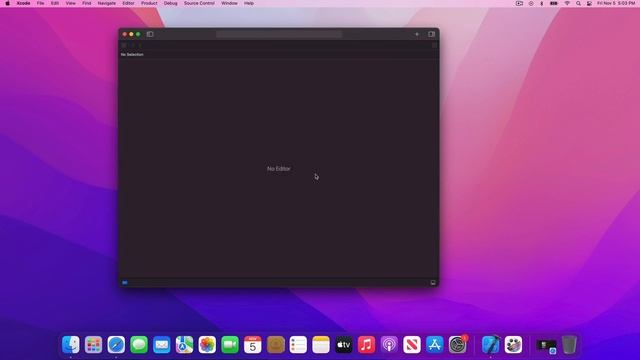Open the app right of Xcode in Dock
640x360 pixels.
(x=513, y=345)
